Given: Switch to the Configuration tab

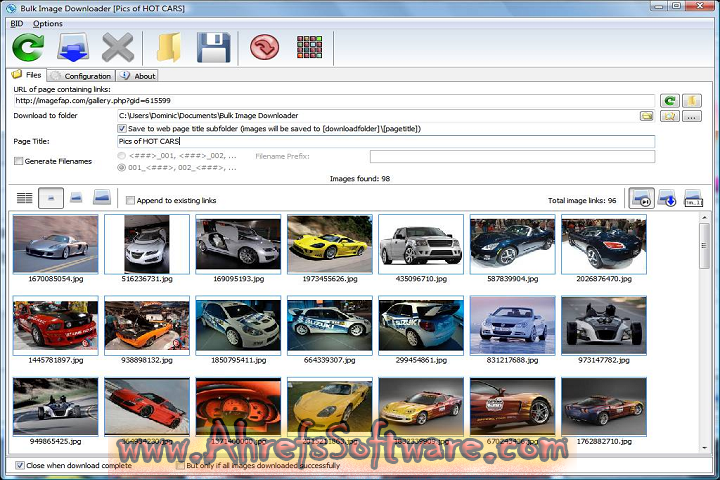Looking at the screenshot, I should (82, 76).
